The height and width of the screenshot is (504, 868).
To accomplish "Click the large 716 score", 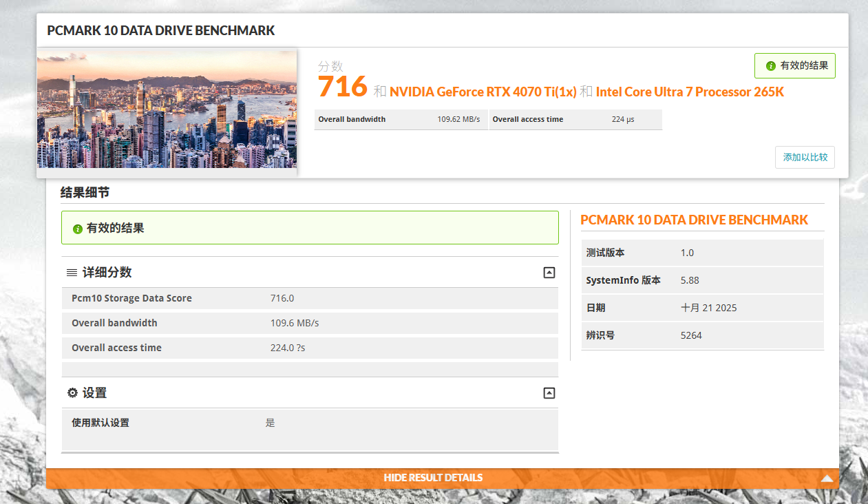I will (342, 87).
